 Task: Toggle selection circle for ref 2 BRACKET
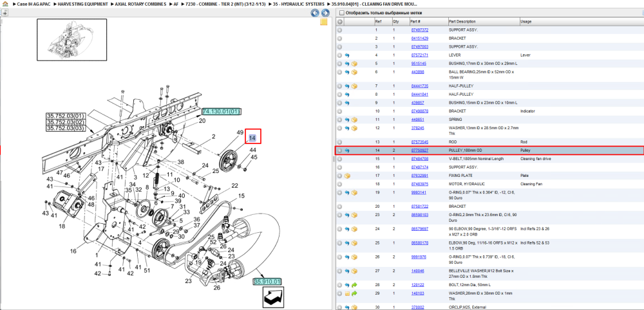[x=339, y=38]
